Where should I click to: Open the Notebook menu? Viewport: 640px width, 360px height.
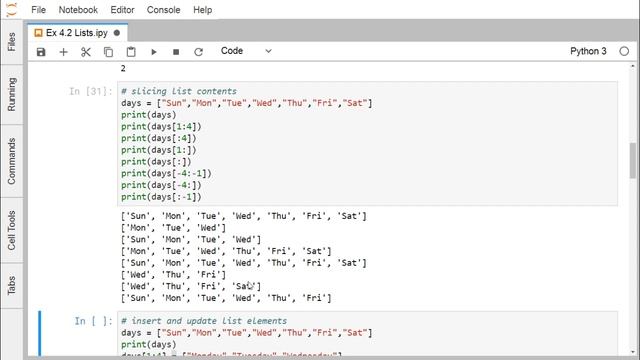point(78,10)
